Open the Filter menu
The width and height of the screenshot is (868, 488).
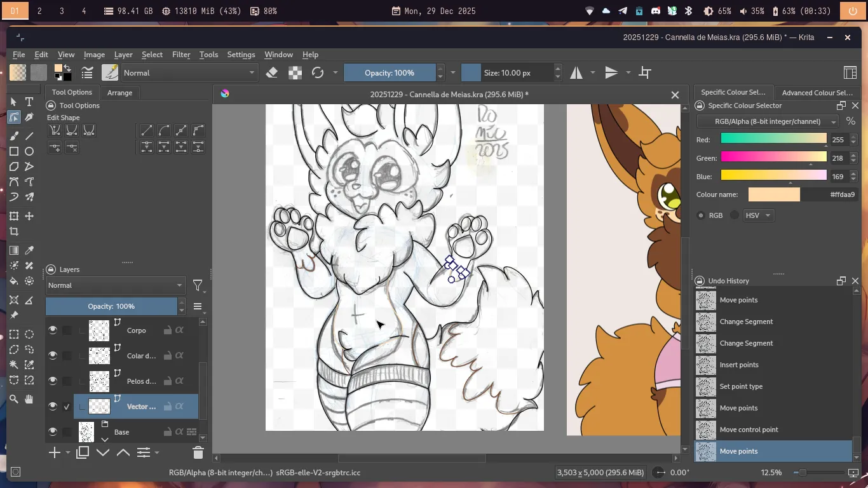181,55
